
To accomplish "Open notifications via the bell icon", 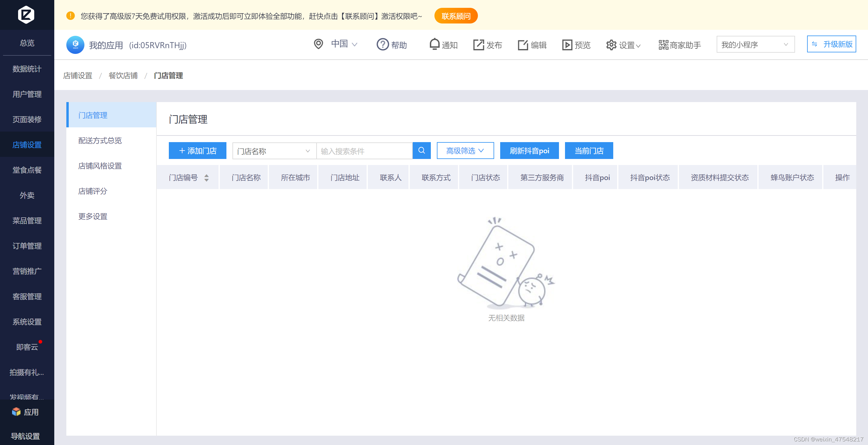I will tap(434, 44).
